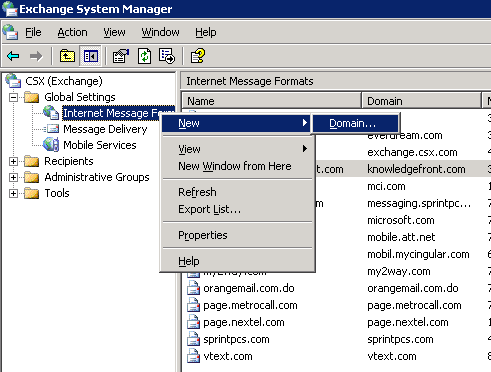Select the page.metrocall.com name entry
The image size is (491, 372).
[250, 305]
